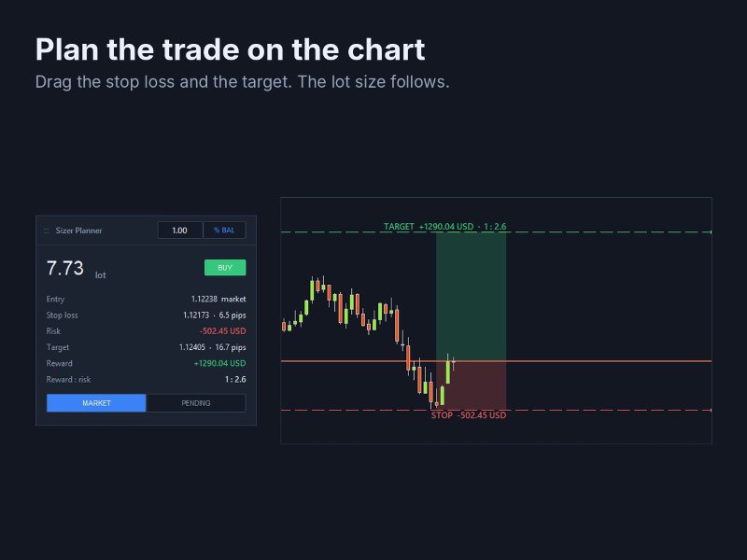Click the green reward zone rectangle

(x=471, y=296)
